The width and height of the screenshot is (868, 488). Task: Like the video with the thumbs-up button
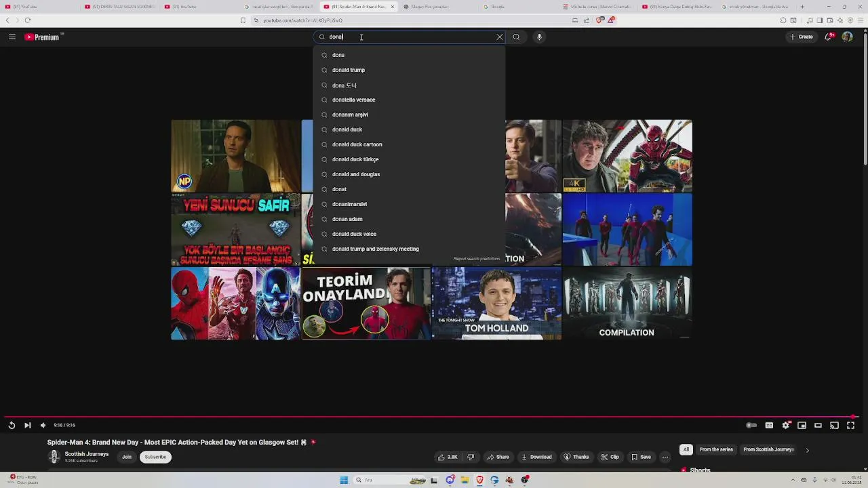[448, 457]
